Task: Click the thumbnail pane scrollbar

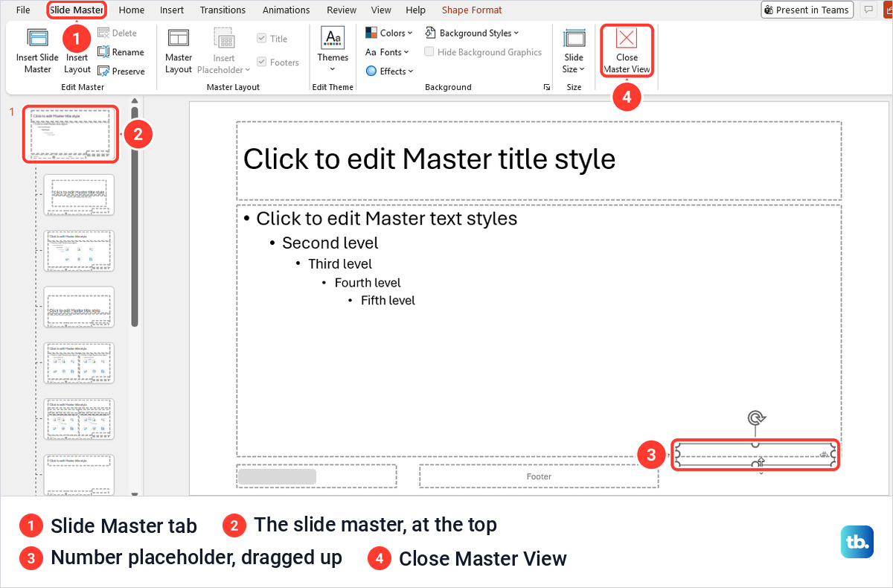Action: pos(135,216)
